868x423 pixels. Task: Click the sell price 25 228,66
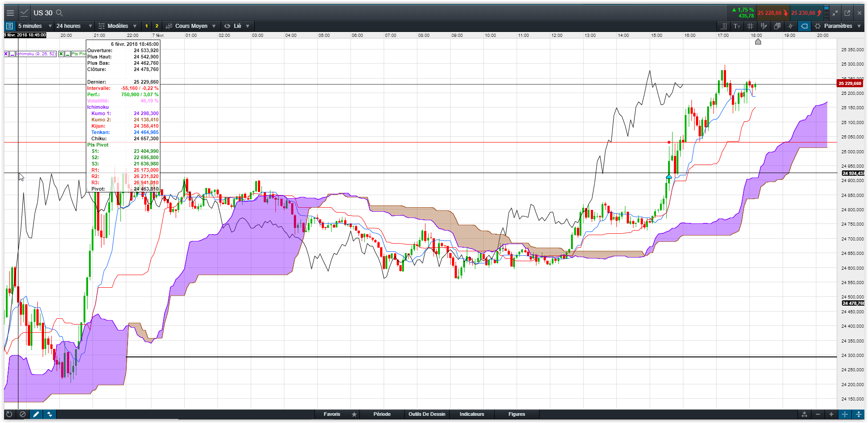pos(773,13)
